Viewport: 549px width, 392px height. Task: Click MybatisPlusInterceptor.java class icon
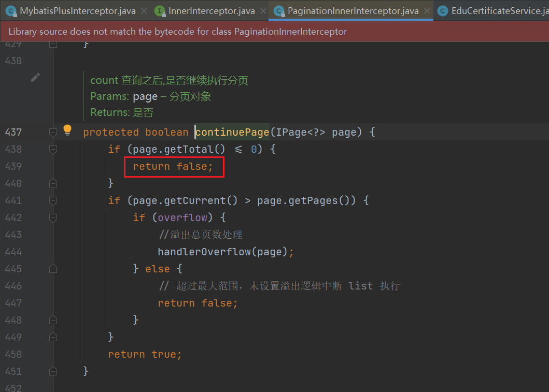(x=10, y=11)
